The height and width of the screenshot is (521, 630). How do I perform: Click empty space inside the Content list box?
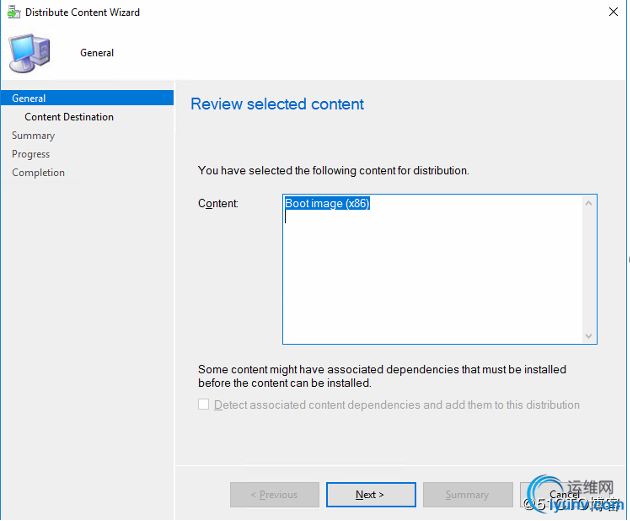430,280
